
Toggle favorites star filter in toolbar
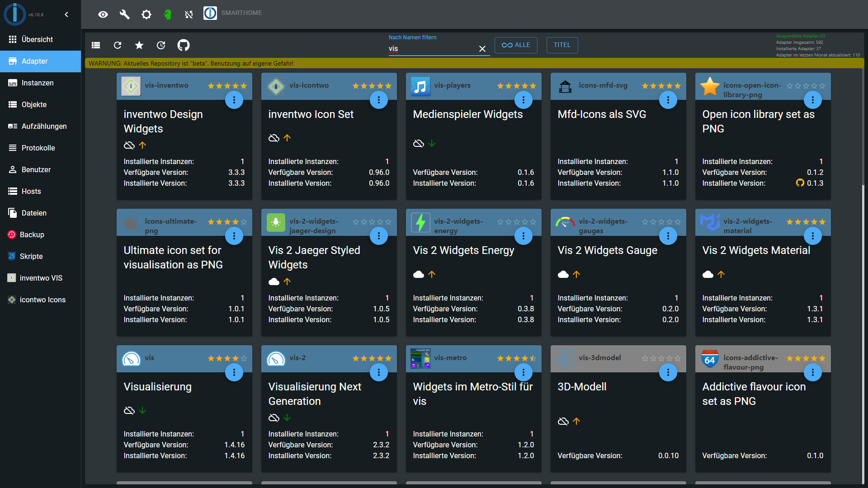[x=139, y=45]
